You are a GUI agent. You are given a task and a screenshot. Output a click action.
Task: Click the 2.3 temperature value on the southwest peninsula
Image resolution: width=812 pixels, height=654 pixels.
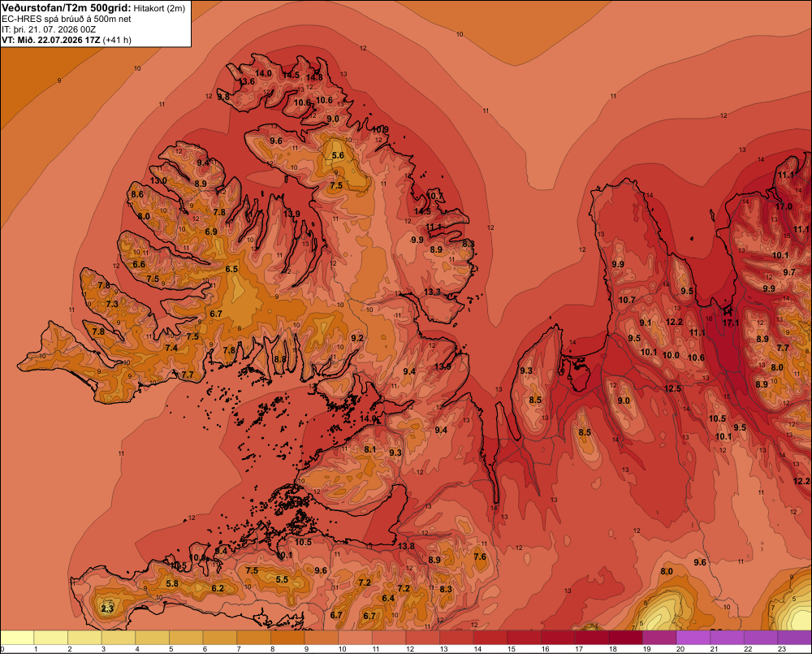[x=107, y=609]
